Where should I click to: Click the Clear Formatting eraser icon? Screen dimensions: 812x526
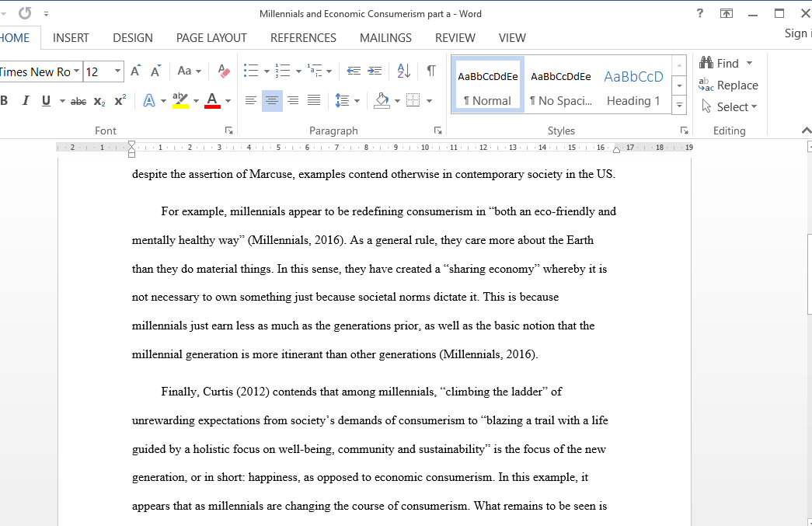tap(224, 71)
